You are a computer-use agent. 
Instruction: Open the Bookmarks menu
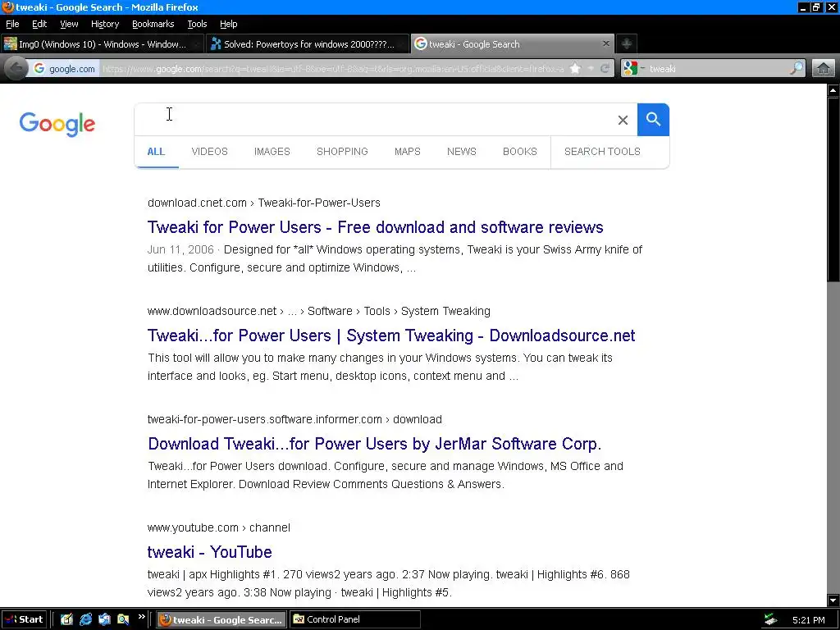click(x=153, y=24)
